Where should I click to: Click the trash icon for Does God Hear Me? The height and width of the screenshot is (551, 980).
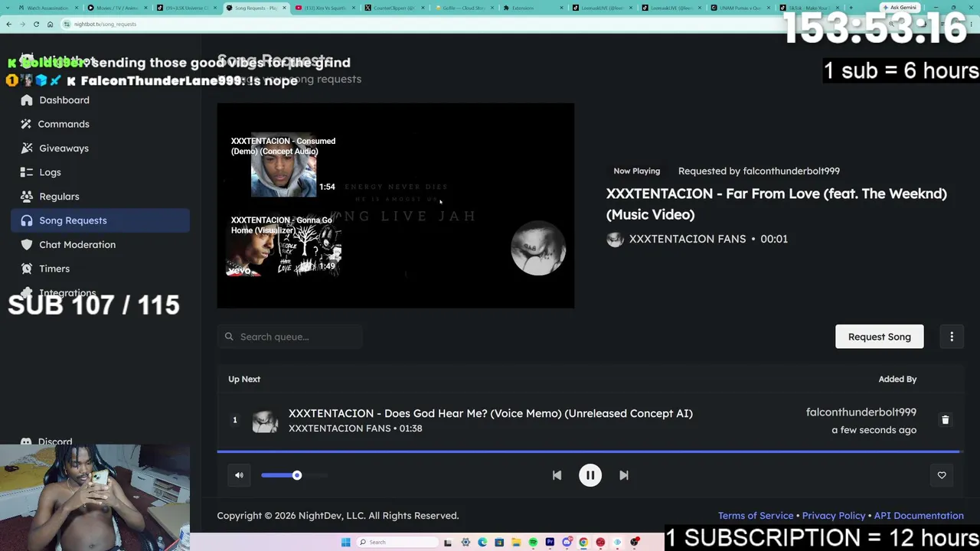pos(945,420)
